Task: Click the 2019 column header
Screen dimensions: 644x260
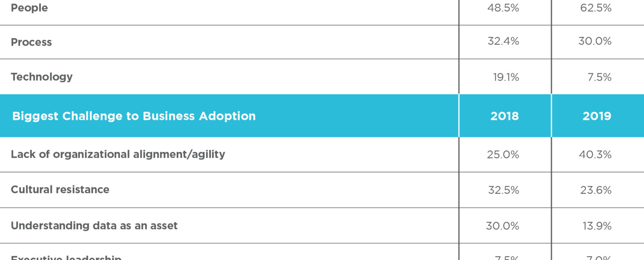Action: (597, 116)
